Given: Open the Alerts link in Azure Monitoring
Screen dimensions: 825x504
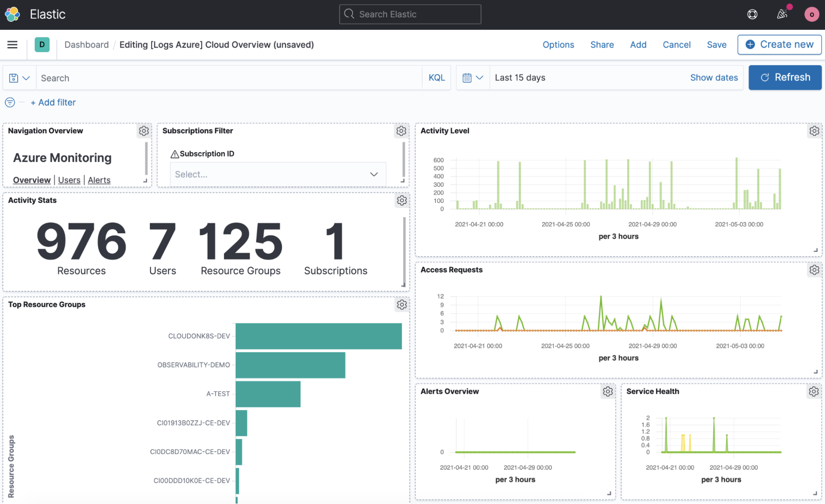Looking at the screenshot, I should click(99, 180).
